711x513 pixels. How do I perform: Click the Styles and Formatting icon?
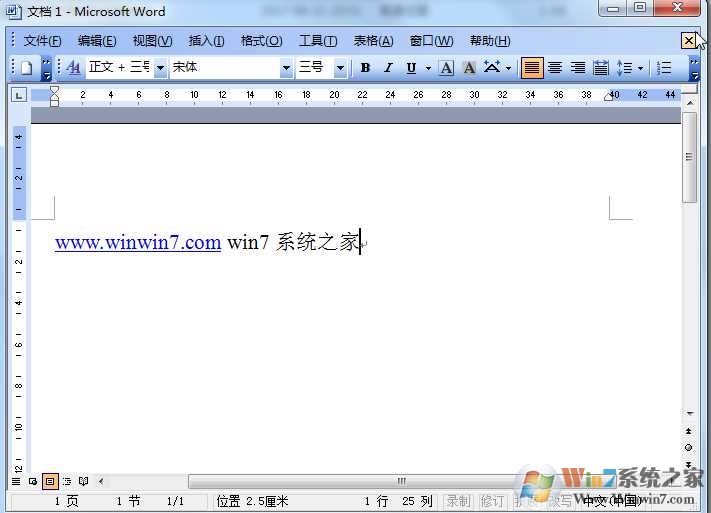point(73,68)
